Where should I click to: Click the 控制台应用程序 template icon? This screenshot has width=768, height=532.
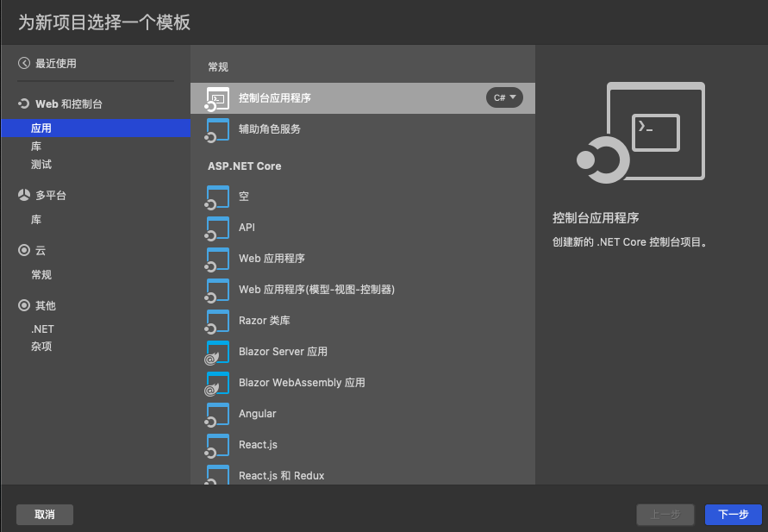(x=217, y=99)
